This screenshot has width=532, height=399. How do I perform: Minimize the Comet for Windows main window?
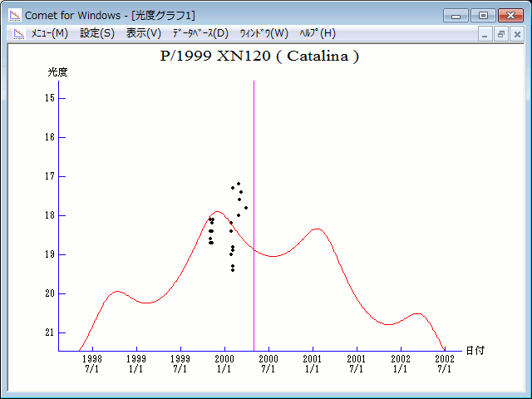pos(456,15)
